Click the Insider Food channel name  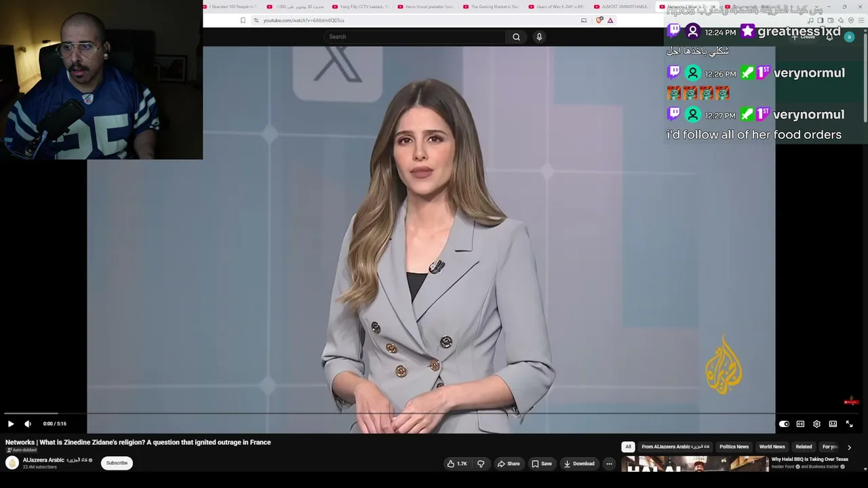click(783, 467)
